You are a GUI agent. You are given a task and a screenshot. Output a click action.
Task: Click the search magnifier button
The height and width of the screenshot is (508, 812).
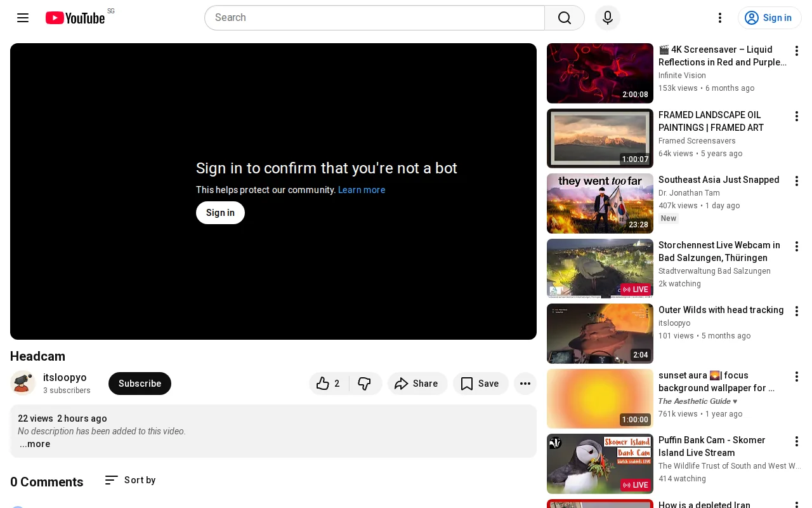pyautogui.click(x=565, y=18)
